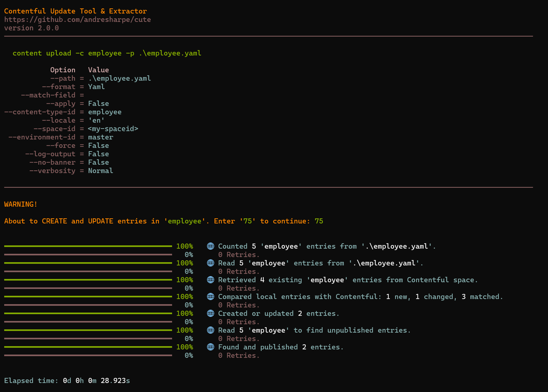Click the '--format' option name
Viewport: 548px width, 392px height.
tap(59, 87)
